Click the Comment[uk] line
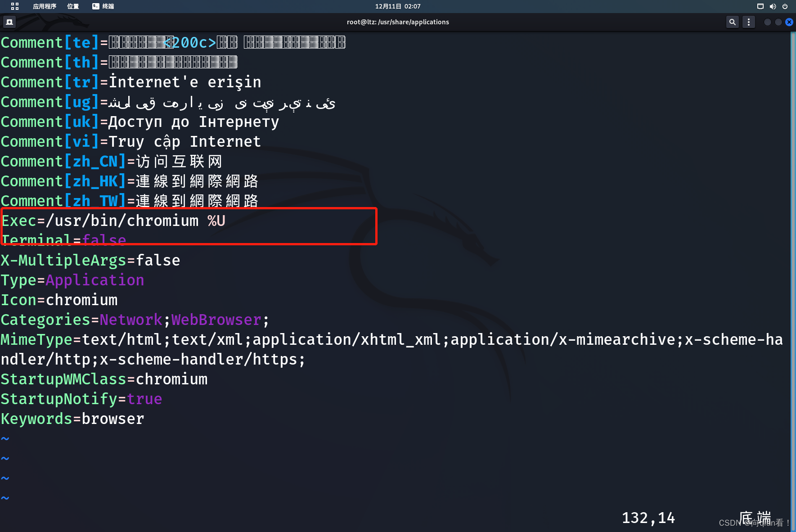The height and width of the screenshot is (532, 796). (140, 122)
